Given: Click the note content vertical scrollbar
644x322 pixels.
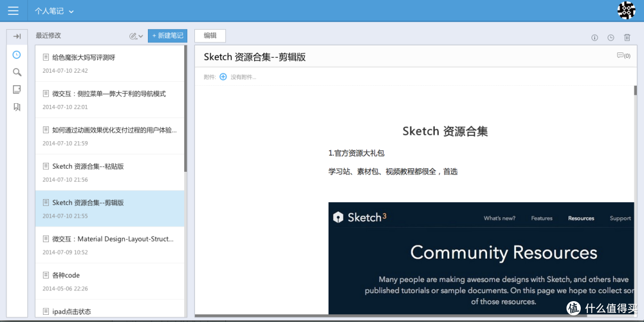Looking at the screenshot, I should 636,91.
